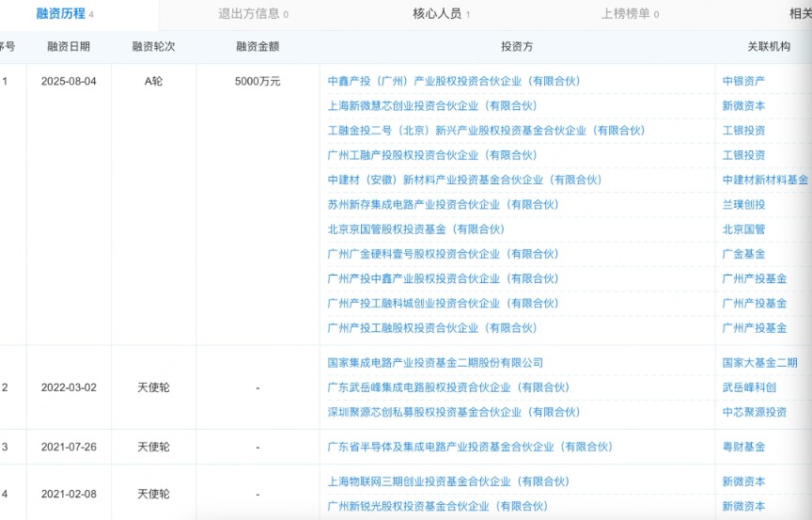The height and width of the screenshot is (520, 812).
Task: Open investor 上海物联网三期创业投资基金
Action: click(x=448, y=481)
